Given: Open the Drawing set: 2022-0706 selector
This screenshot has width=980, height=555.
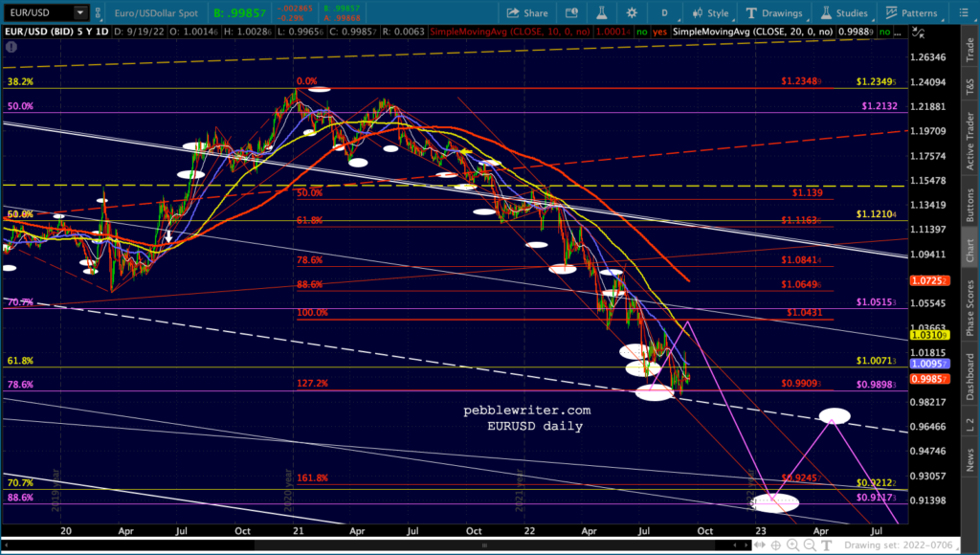Looking at the screenshot, I should click(901, 545).
